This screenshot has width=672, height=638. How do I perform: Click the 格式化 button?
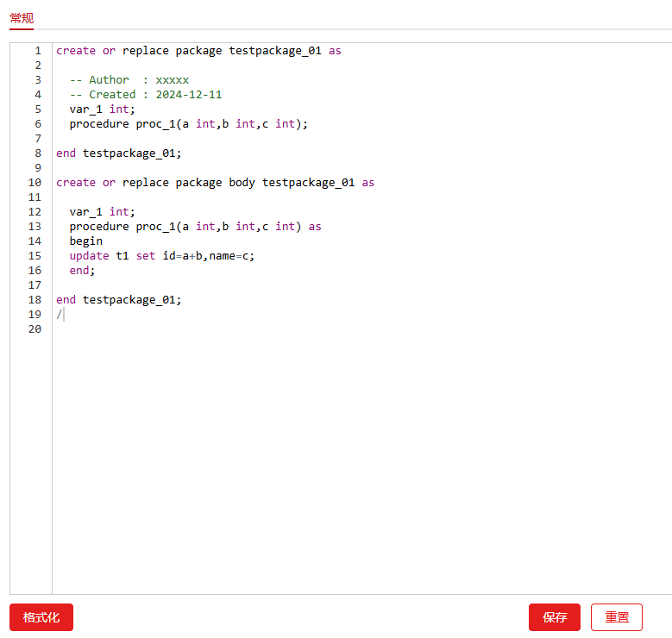coord(41,617)
